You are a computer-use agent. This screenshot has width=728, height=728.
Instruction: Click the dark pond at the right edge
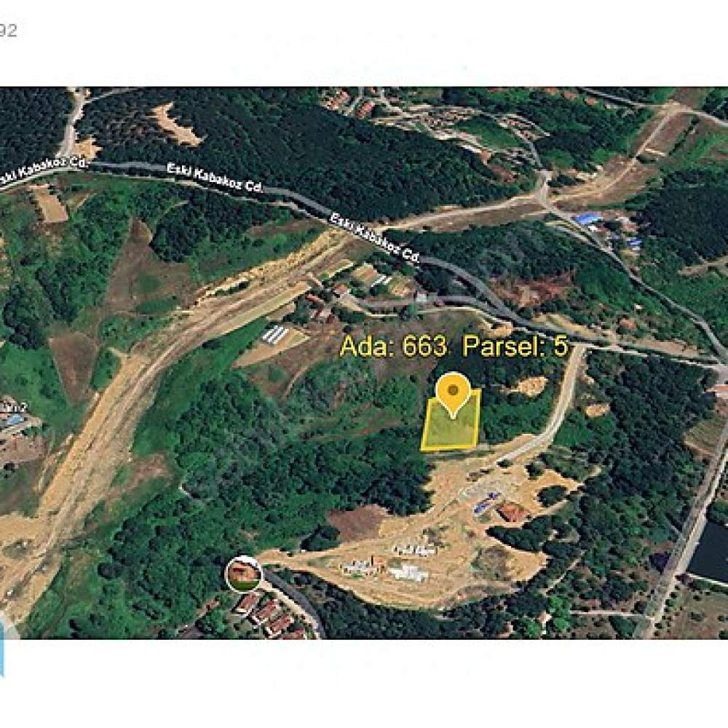[x=709, y=552]
